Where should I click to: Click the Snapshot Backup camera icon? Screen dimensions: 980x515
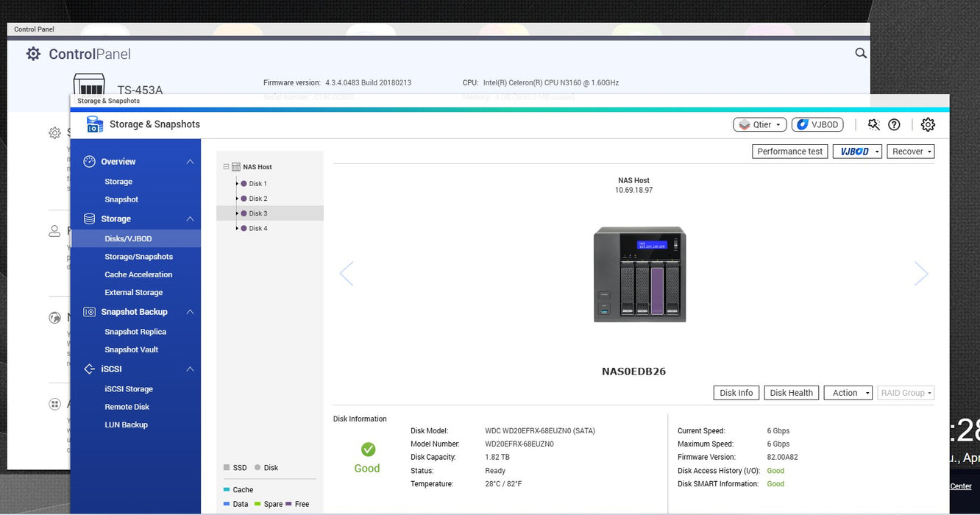click(90, 312)
